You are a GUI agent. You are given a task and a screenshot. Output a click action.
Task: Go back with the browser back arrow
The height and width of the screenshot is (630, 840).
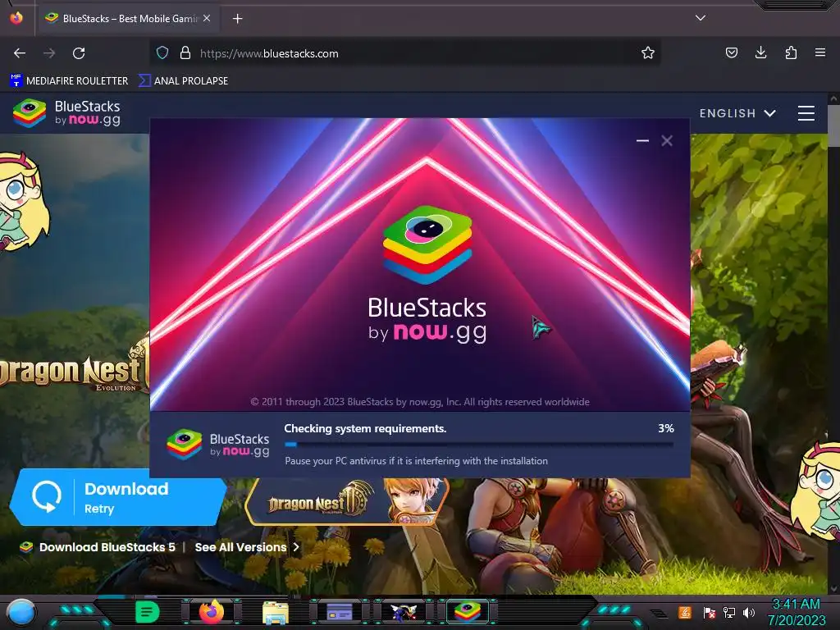(20, 53)
